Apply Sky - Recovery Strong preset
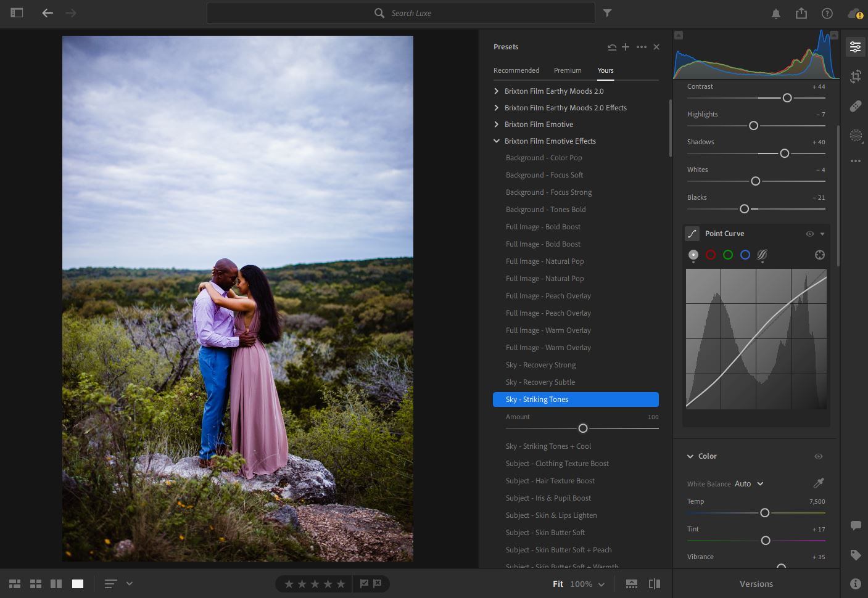The image size is (868, 598). click(540, 365)
